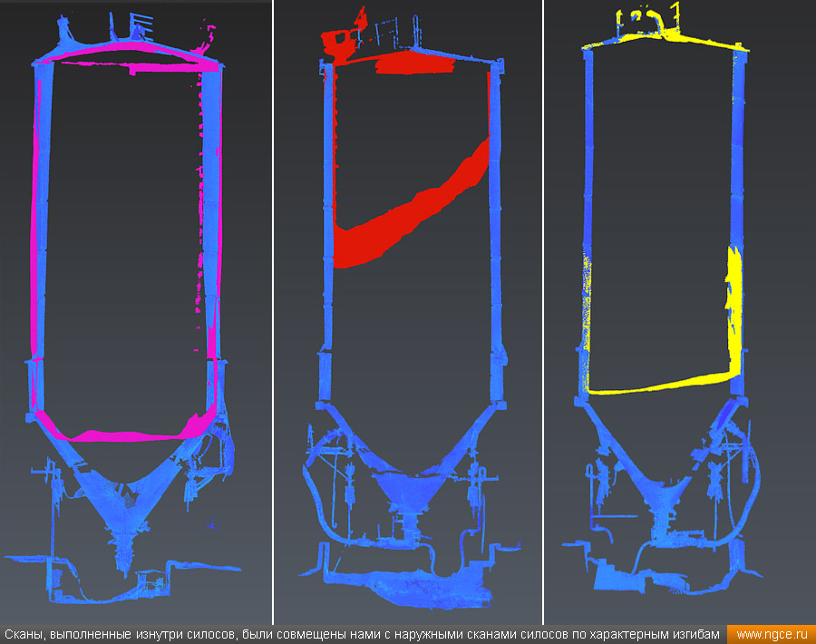The height and width of the screenshot is (644, 816).
Task: Open the www.ngce.ru website link
Action: 772,635
